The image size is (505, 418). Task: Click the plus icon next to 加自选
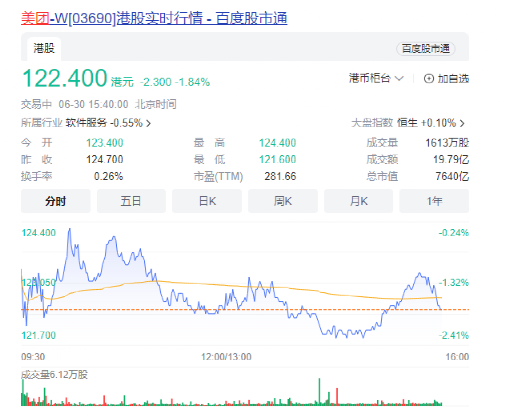pyautogui.click(x=429, y=79)
